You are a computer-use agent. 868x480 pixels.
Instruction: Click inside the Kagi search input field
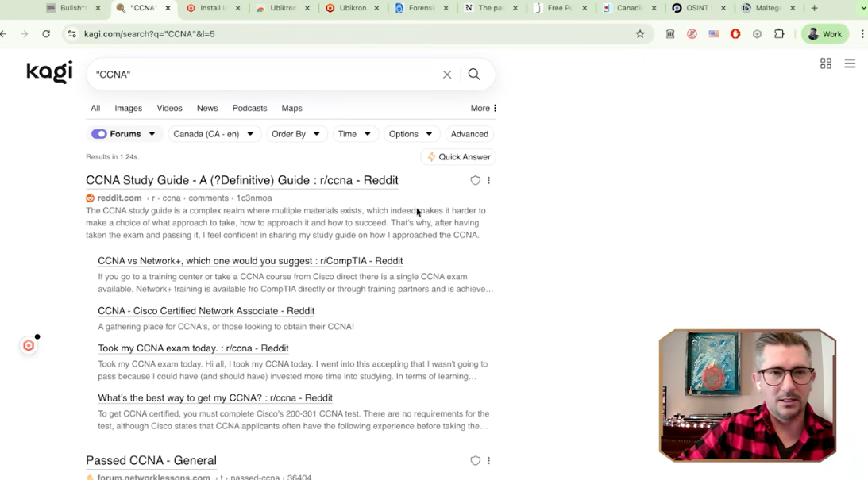click(x=262, y=75)
